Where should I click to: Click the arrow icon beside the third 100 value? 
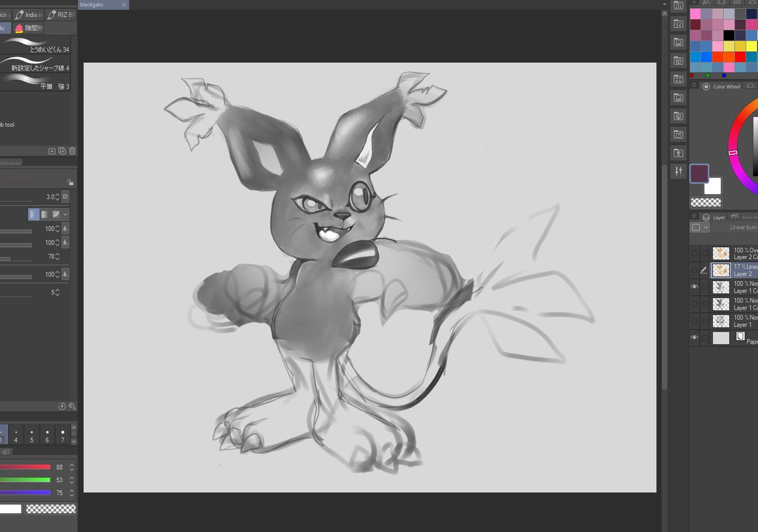(65, 274)
